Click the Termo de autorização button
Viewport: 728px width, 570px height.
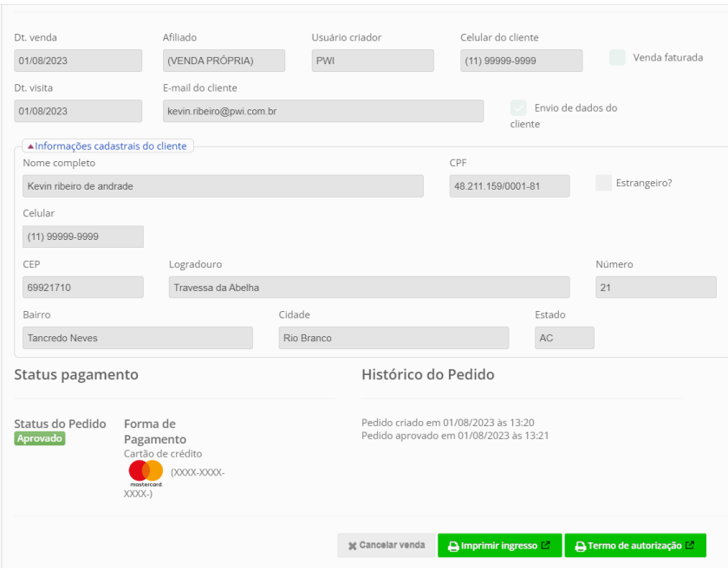pos(635,546)
